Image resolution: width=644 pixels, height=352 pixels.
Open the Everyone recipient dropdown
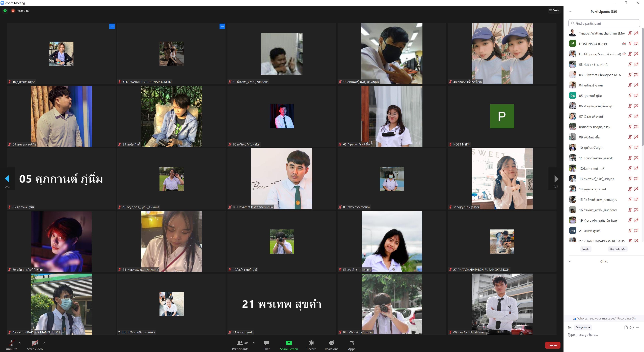(582, 327)
